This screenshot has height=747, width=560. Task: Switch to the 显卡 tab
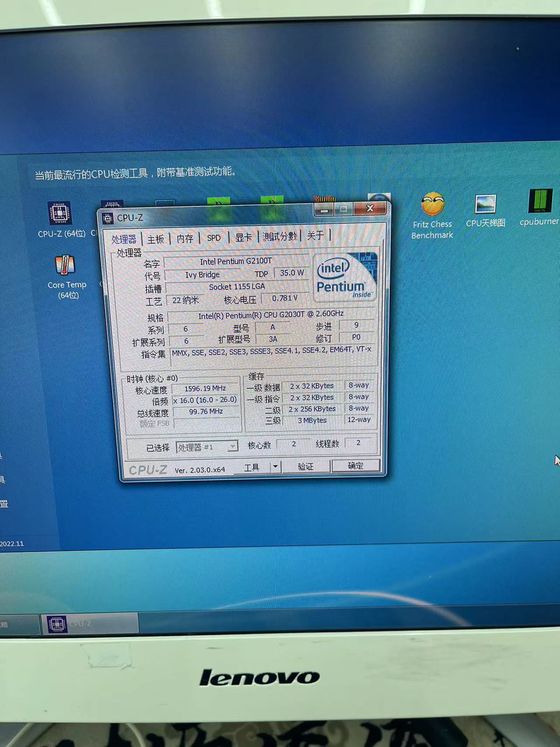point(243,237)
